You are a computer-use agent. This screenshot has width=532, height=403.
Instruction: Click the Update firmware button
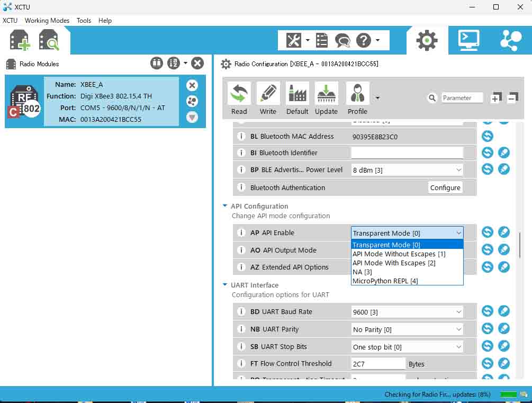pyautogui.click(x=326, y=99)
